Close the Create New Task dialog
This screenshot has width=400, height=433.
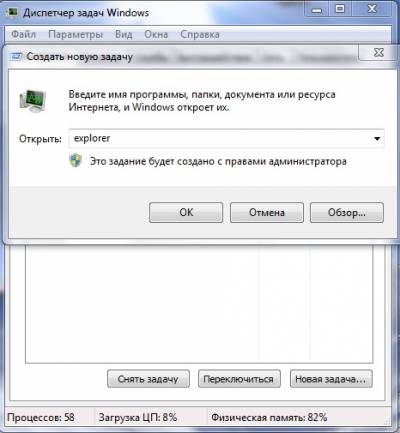click(x=378, y=52)
